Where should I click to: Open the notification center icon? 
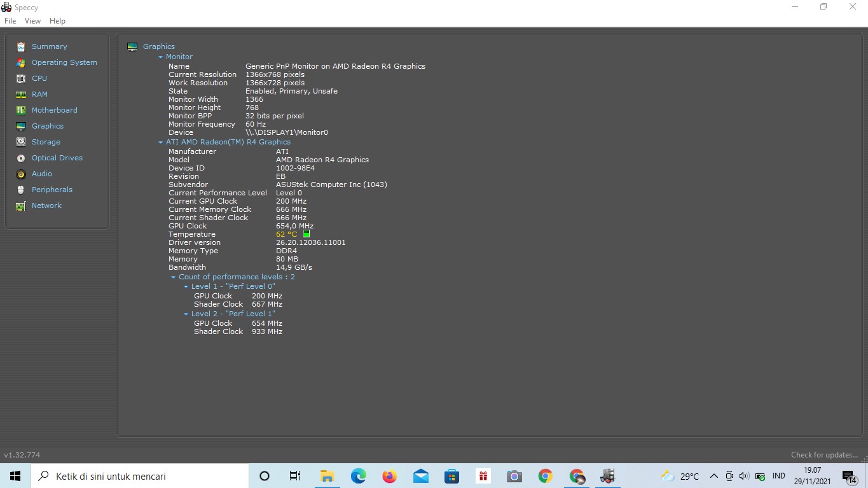(x=850, y=477)
